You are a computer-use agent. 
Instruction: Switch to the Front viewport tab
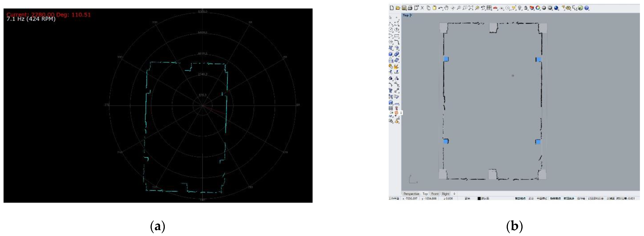coord(435,194)
